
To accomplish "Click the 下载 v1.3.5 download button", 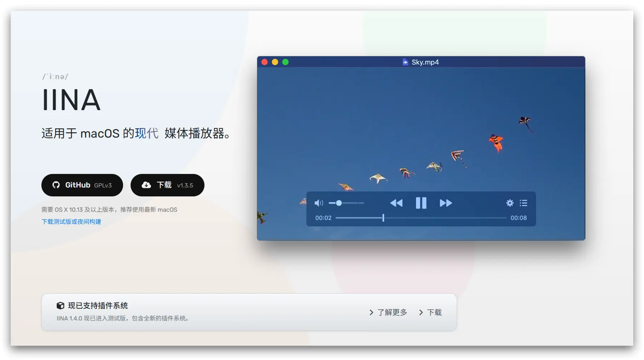I will [167, 185].
